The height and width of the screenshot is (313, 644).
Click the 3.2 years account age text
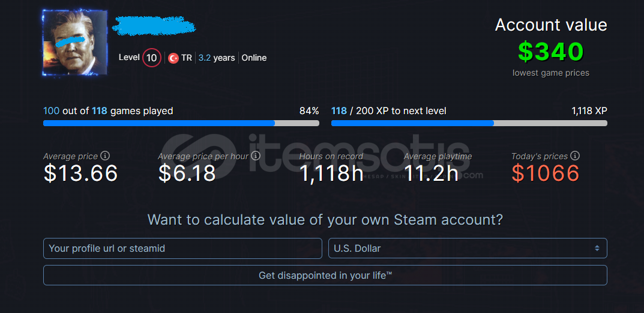click(217, 58)
